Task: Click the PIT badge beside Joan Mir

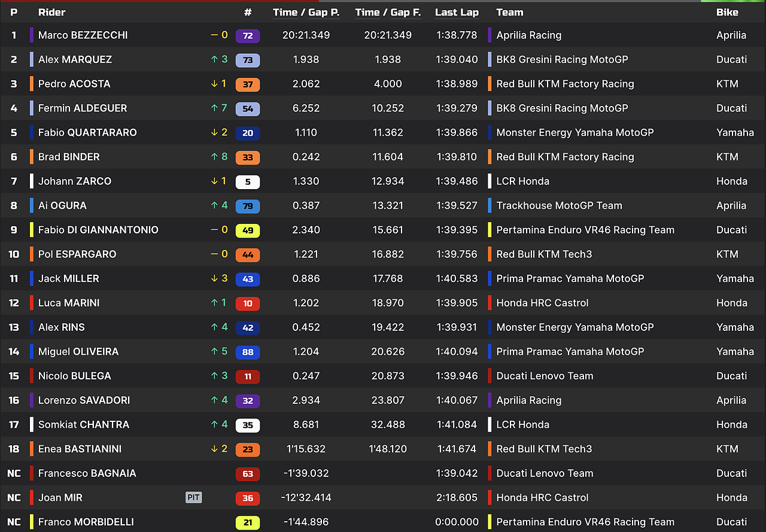Action: [x=193, y=497]
